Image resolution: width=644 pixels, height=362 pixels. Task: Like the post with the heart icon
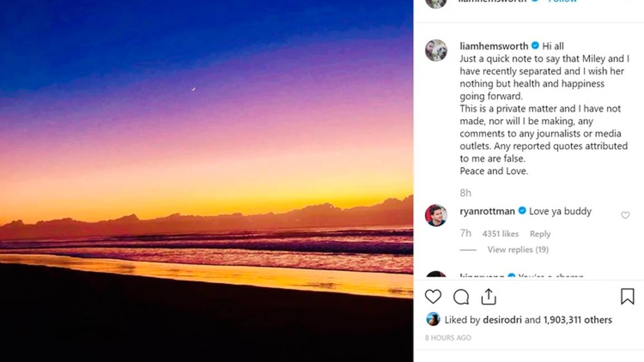click(x=433, y=297)
